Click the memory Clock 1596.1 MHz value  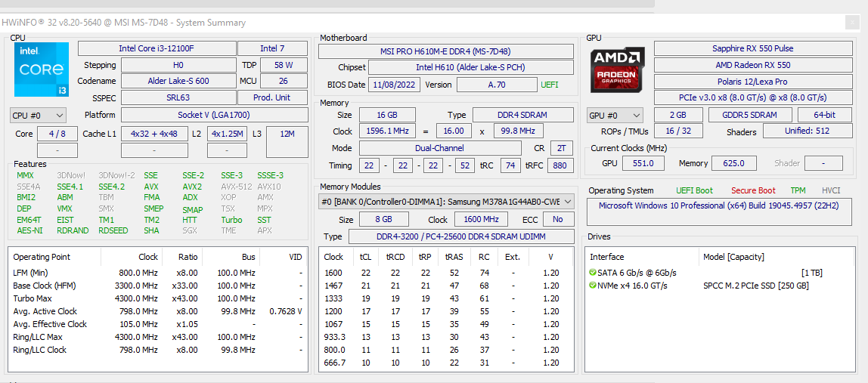(x=387, y=131)
